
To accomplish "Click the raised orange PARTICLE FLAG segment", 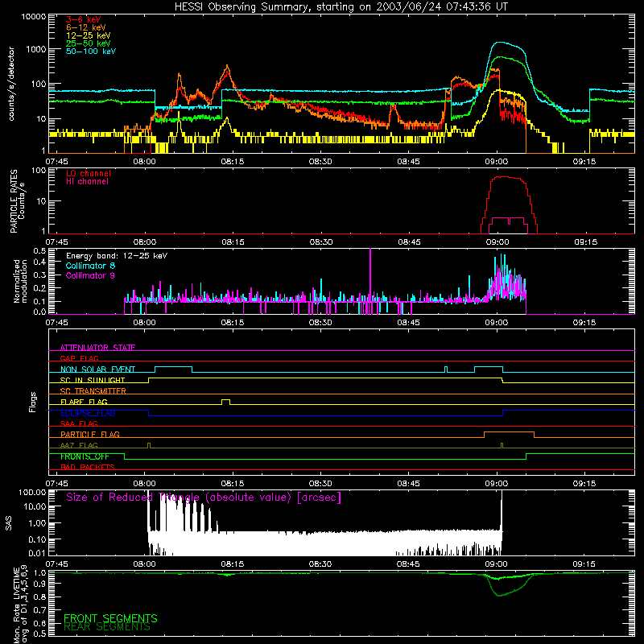I will click(x=510, y=432).
